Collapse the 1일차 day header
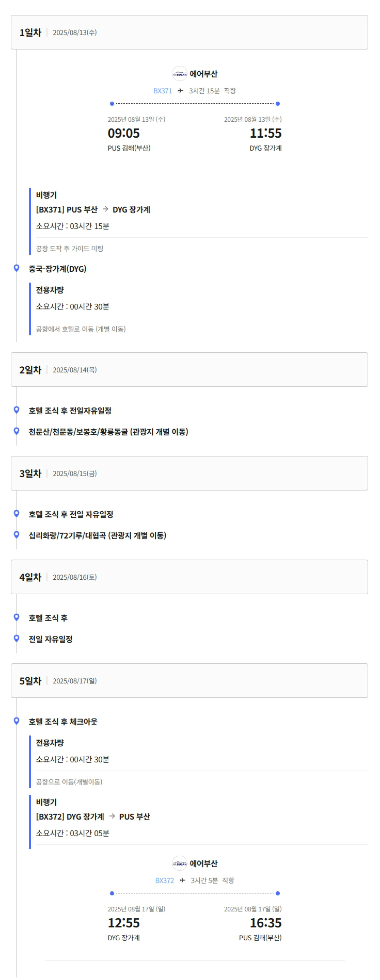Image resolution: width=380 pixels, height=980 pixels. click(x=189, y=32)
